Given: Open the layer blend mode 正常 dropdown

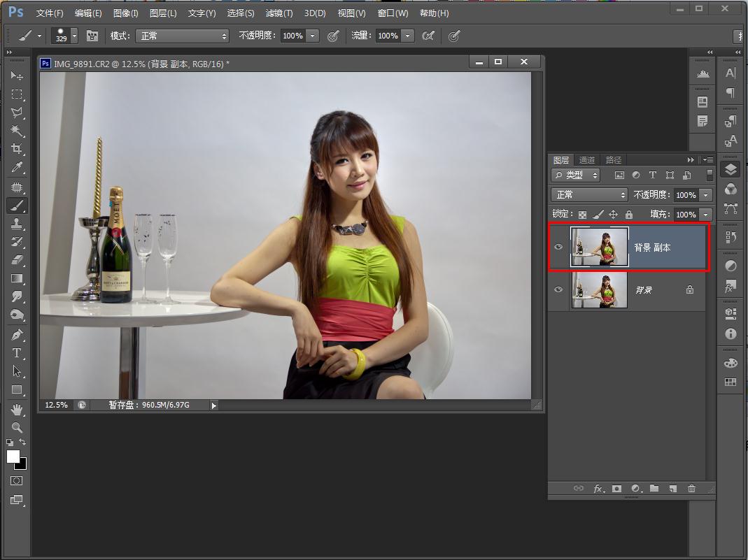Looking at the screenshot, I should click(589, 195).
